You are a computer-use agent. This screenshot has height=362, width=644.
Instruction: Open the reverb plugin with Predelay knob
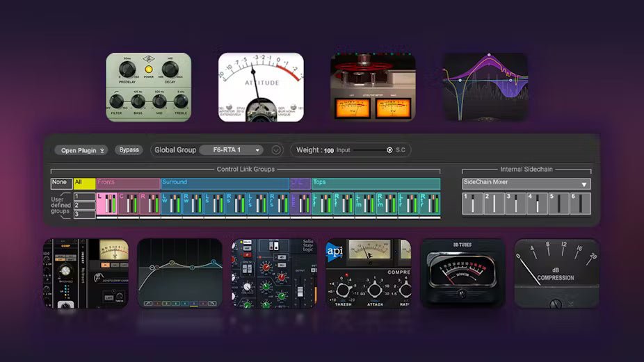(148, 87)
